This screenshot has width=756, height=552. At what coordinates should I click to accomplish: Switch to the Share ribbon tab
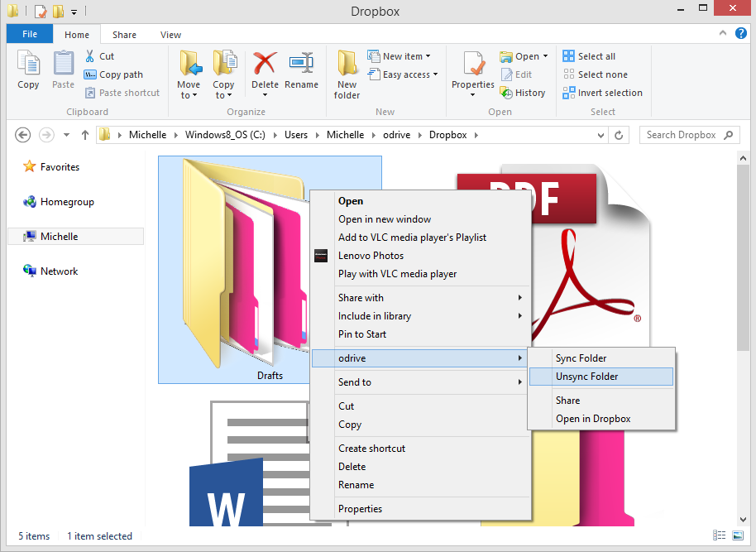124,35
